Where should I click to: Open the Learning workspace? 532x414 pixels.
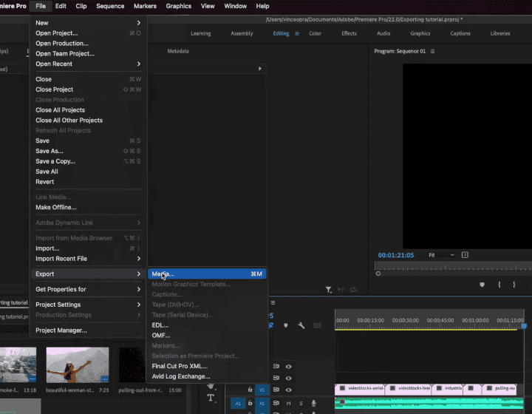(200, 33)
